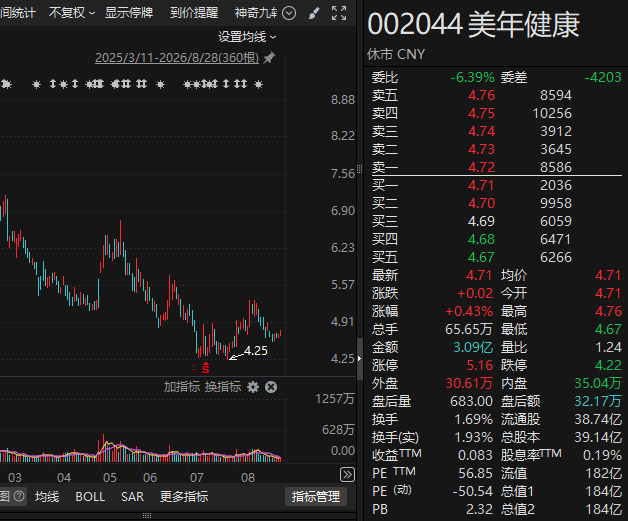
Task: Click 卖五 price 4.76
Action: tap(481, 95)
